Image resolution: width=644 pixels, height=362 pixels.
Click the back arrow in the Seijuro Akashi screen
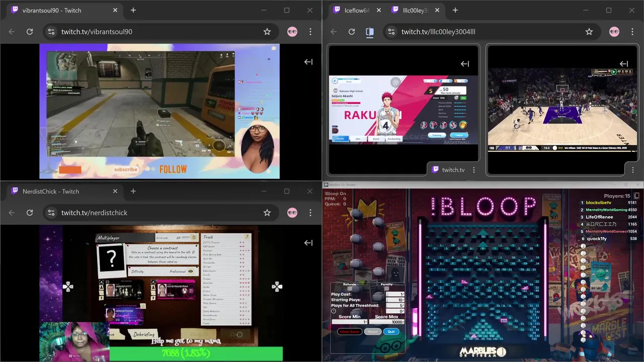335,80
